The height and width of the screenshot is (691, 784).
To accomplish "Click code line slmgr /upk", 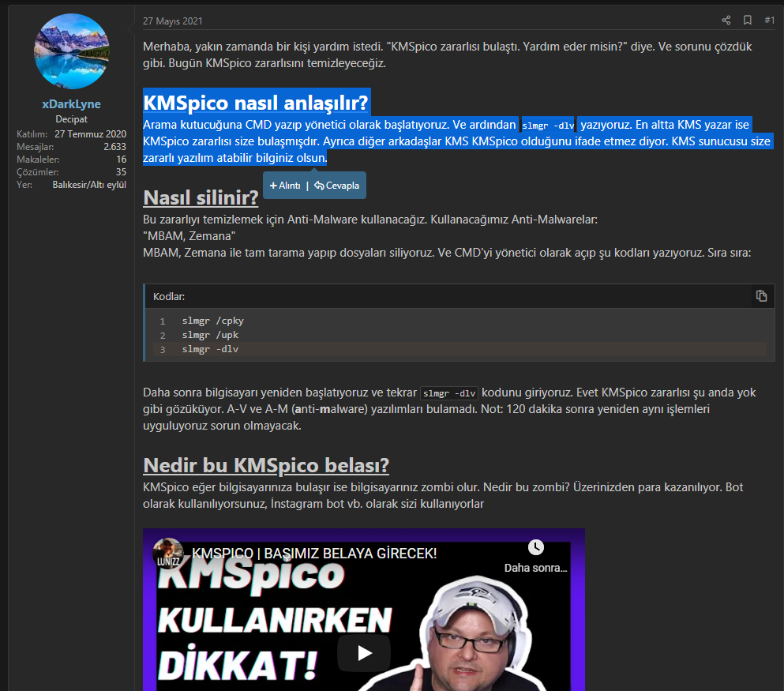I will [x=210, y=335].
